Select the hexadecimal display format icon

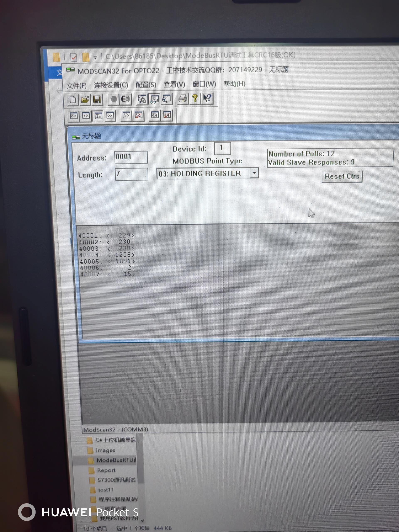tap(110, 116)
